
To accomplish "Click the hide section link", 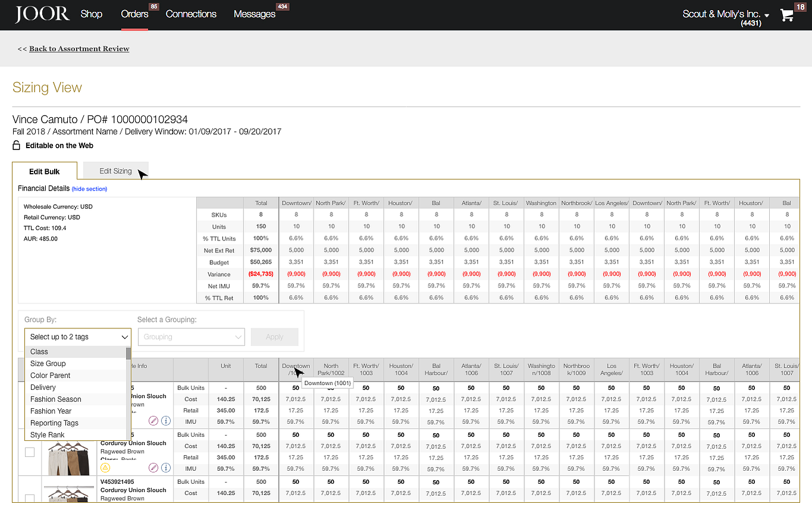I will pos(89,189).
